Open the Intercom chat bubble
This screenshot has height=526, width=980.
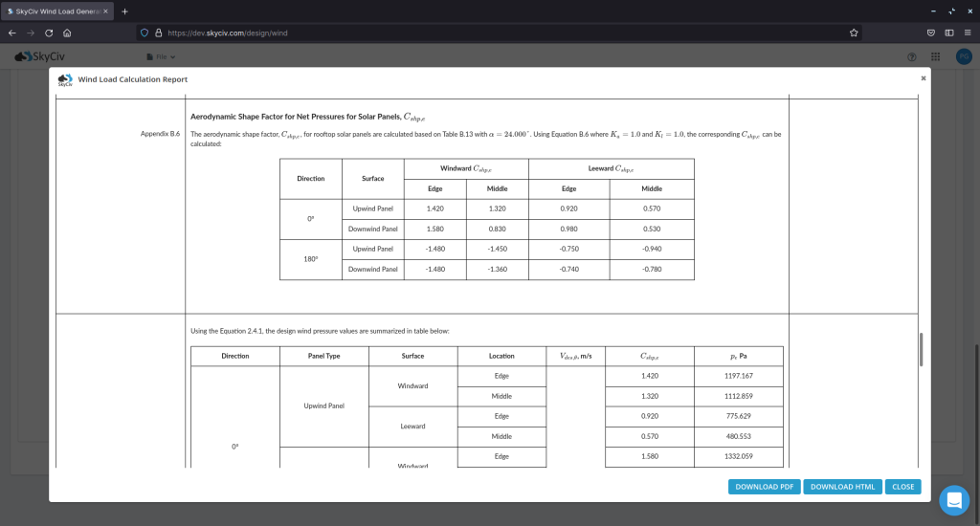[954, 500]
